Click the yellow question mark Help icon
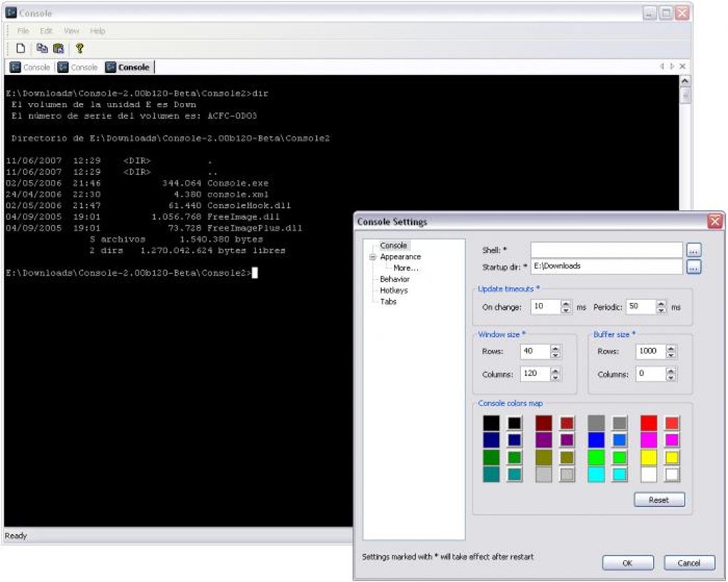The image size is (728, 582). tap(79, 48)
